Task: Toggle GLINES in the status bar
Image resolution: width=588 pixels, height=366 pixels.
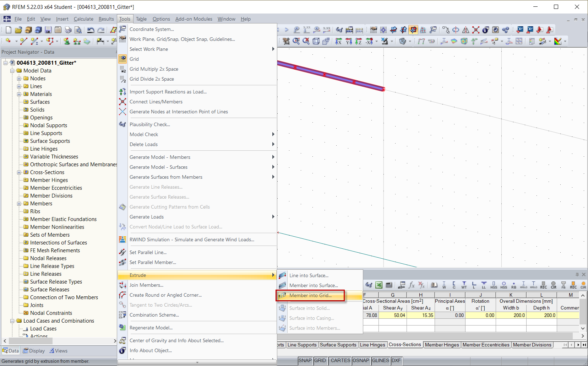Action: pyautogui.click(x=381, y=361)
